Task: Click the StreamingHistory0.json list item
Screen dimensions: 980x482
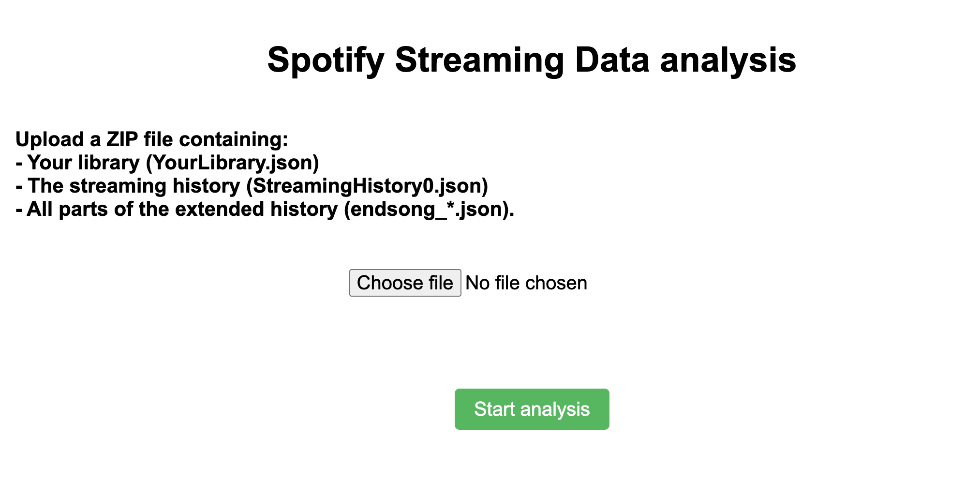Action: (252, 186)
